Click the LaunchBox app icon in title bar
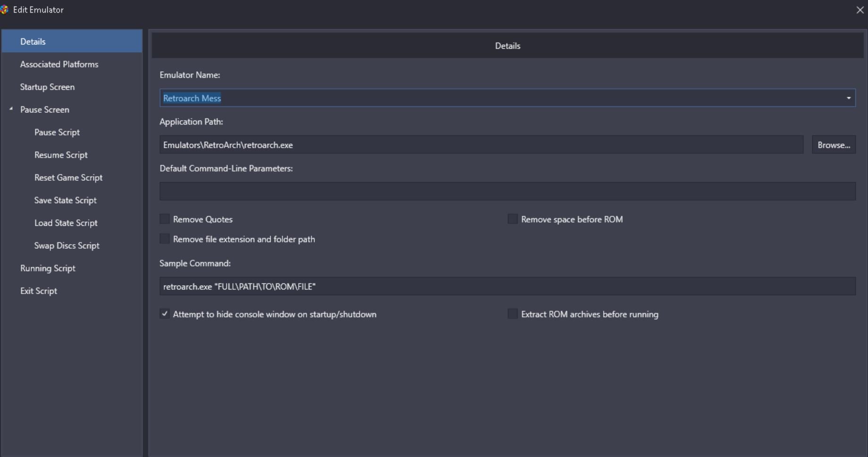Screen dimensions: 868x457 pos(4,9)
